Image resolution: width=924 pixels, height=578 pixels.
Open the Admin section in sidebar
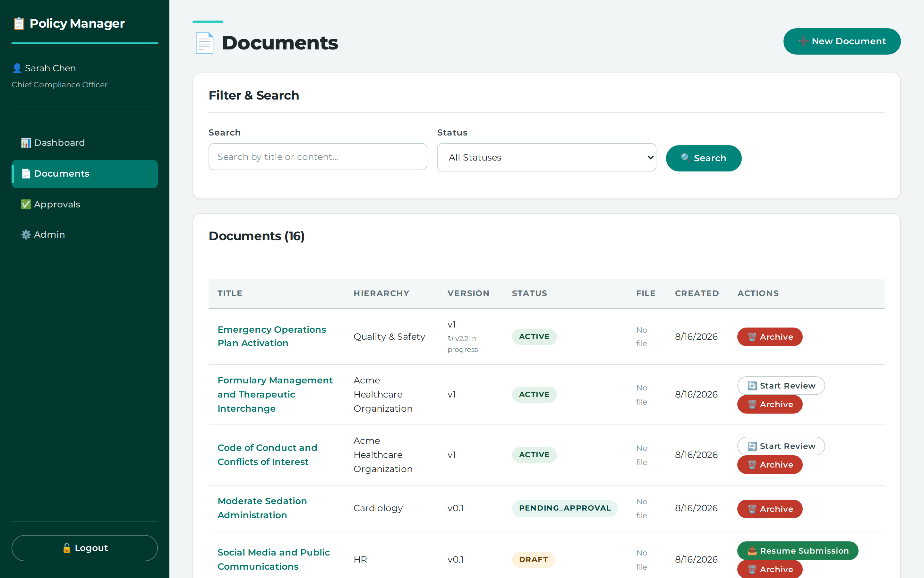tap(84, 234)
